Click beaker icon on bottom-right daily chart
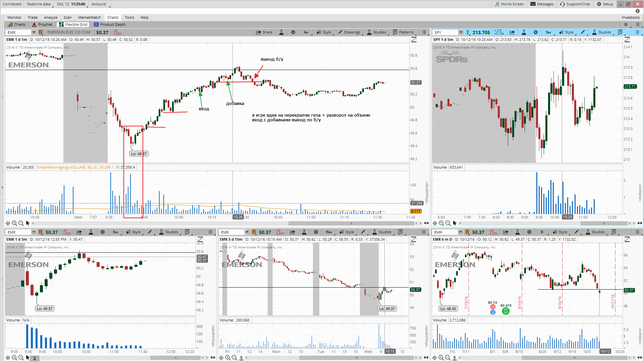 [x=518, y=232]
